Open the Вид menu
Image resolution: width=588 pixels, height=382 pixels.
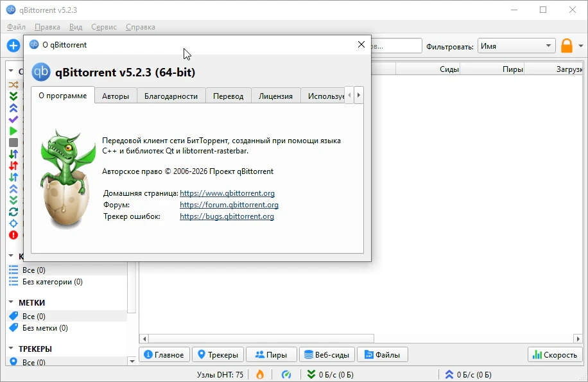click(x=75, y=27)
